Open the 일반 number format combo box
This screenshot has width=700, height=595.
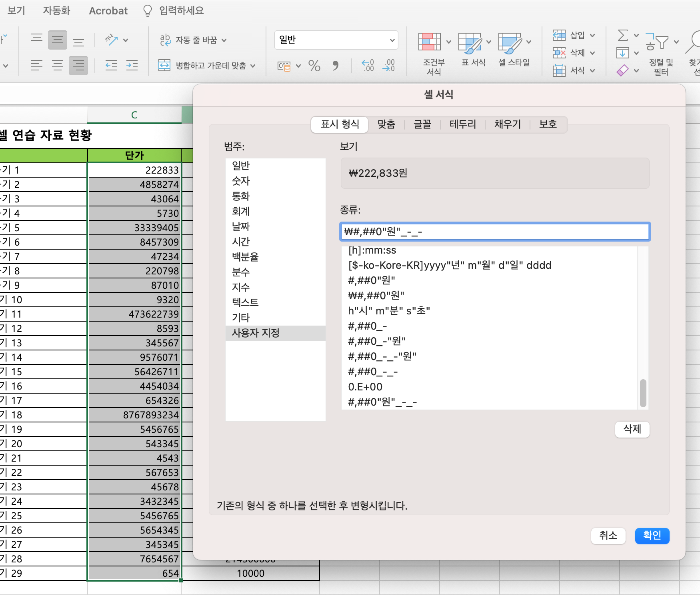pos(336,40)
